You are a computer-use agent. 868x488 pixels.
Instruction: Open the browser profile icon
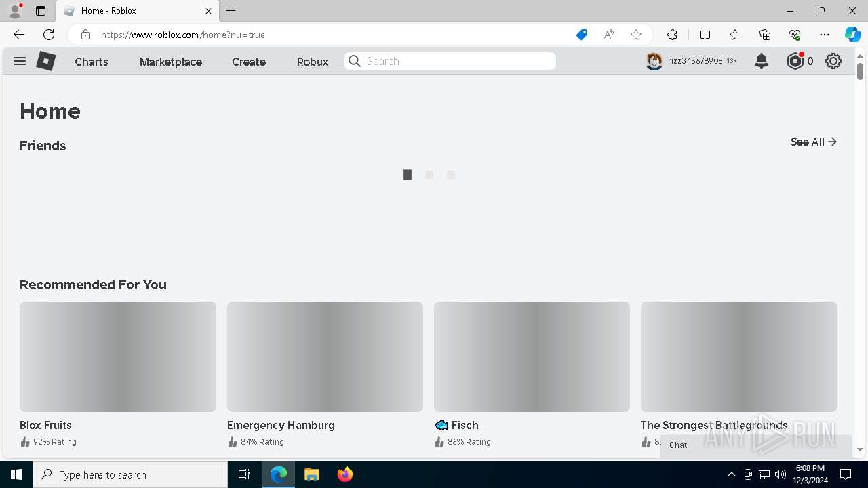[15, 11]
